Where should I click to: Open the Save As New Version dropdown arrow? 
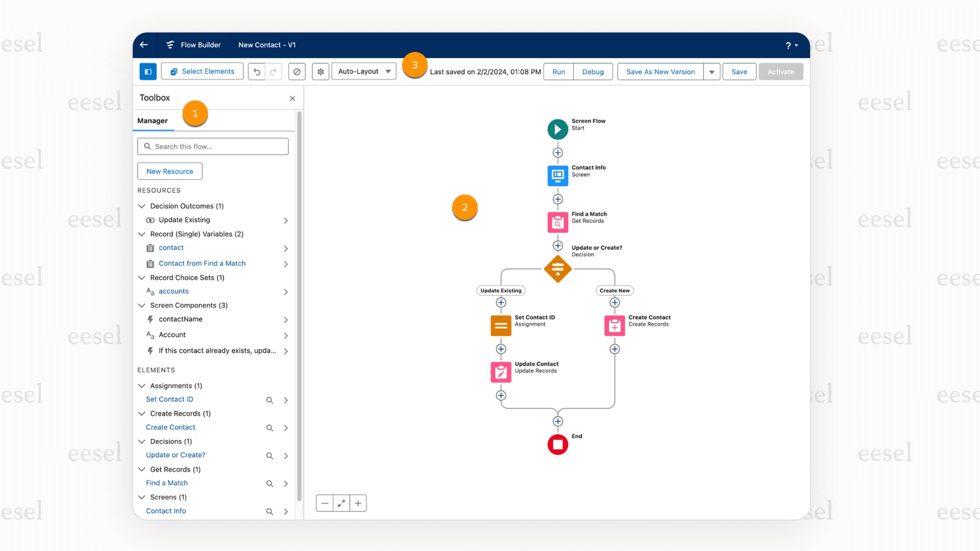[712, 71]
